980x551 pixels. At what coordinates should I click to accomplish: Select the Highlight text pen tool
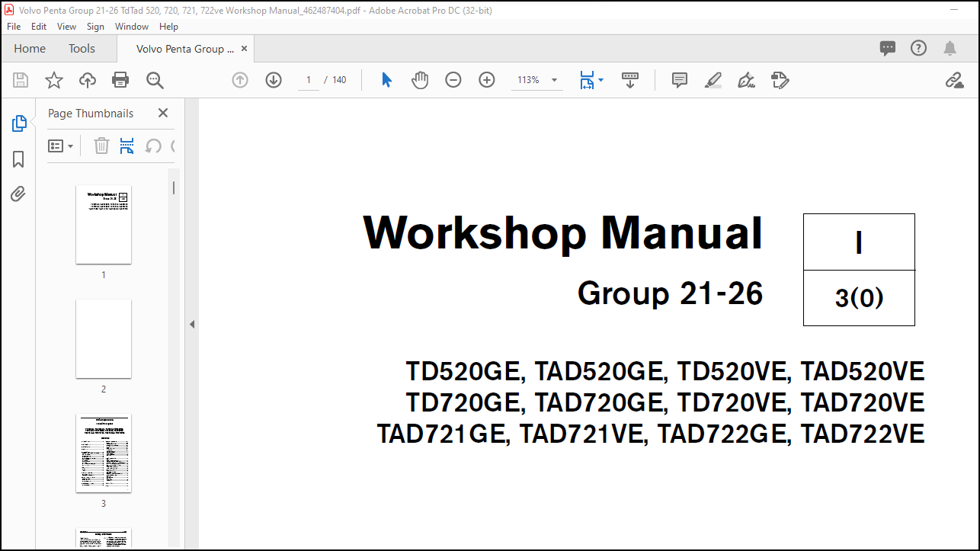tap(713, 80)
